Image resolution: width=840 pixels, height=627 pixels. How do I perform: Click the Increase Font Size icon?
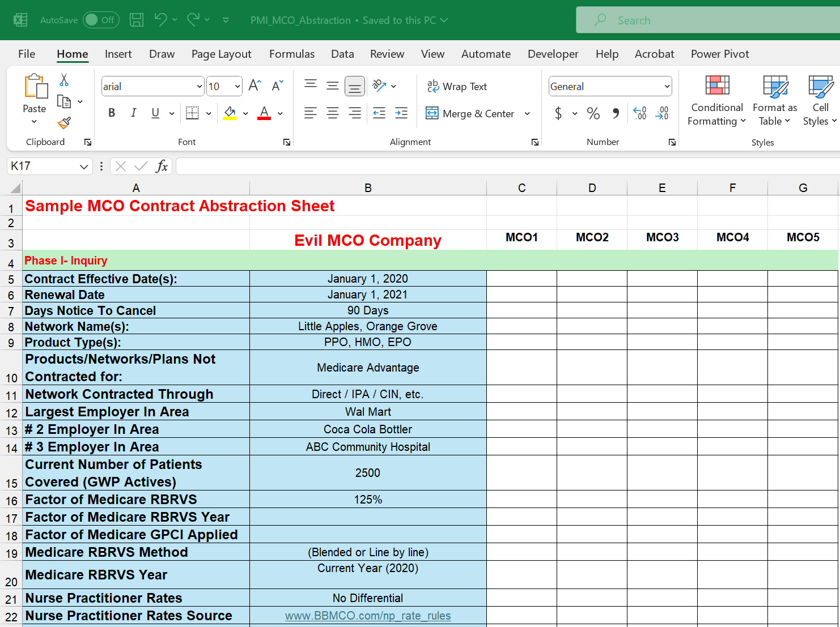(254, 86)
